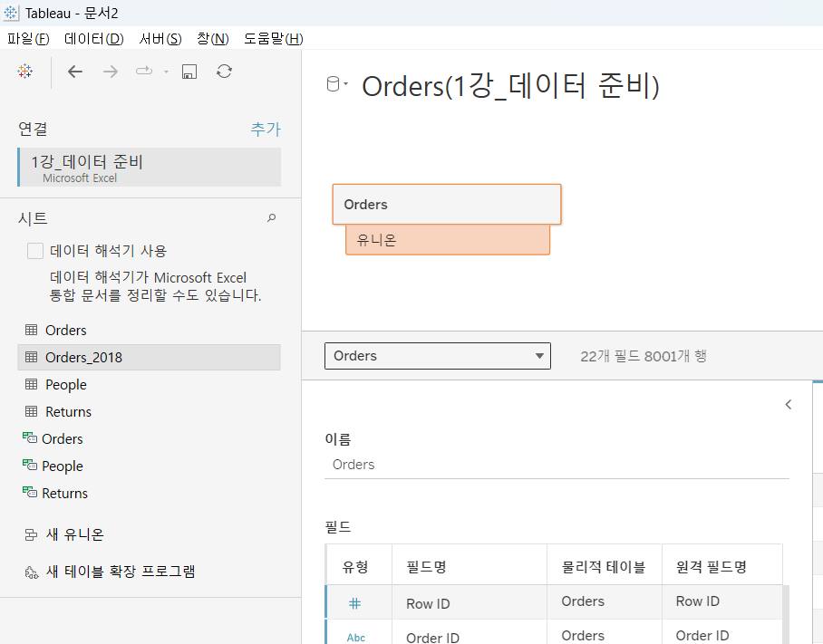Enable the data interpreter checkbox
Image resolution: width=823 pixels, height=644 pixels.
point(35,251)
